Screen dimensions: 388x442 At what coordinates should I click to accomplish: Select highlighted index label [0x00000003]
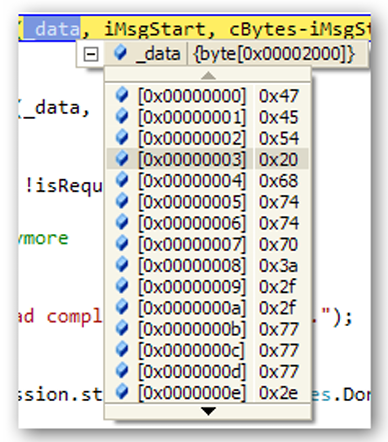point(192,160)
